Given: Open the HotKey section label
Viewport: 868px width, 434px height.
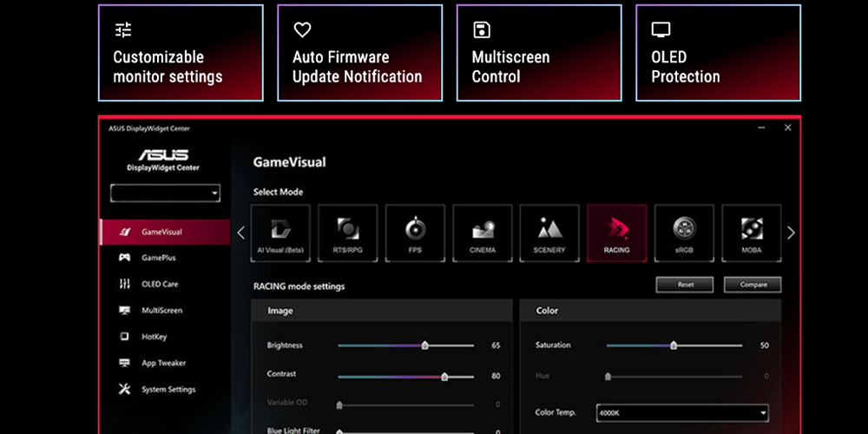Looking at the screenshot, I should [154, 337].
